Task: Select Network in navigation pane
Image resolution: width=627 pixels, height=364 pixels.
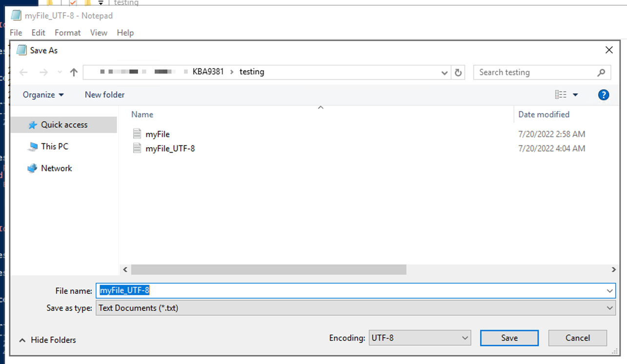Action: click(56, 168)
